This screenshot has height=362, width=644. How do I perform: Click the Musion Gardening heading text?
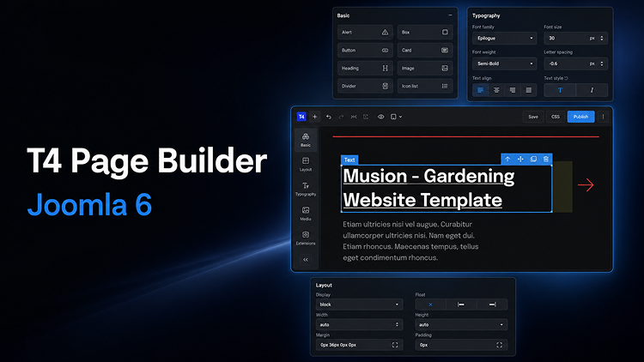pos(428,188)
